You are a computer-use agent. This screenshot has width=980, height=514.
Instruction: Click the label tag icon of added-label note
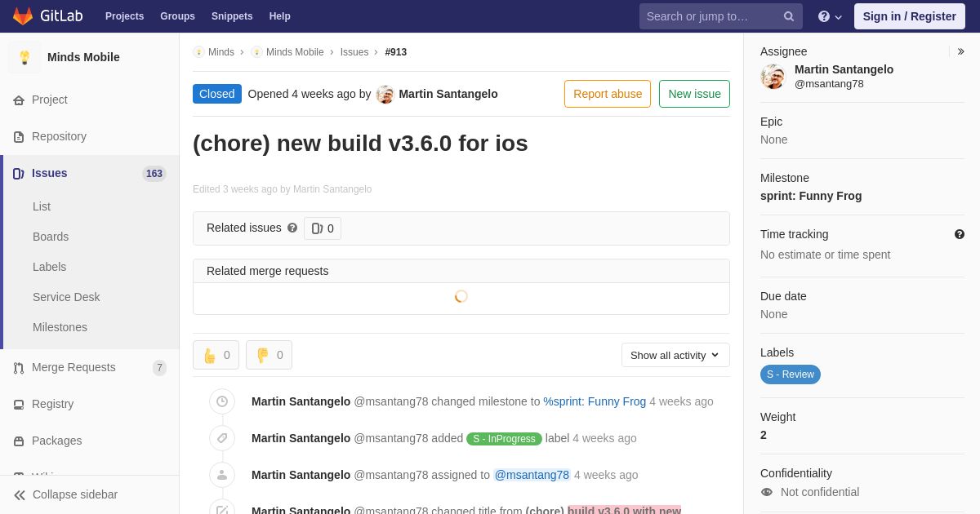click(x=222, y=438)
